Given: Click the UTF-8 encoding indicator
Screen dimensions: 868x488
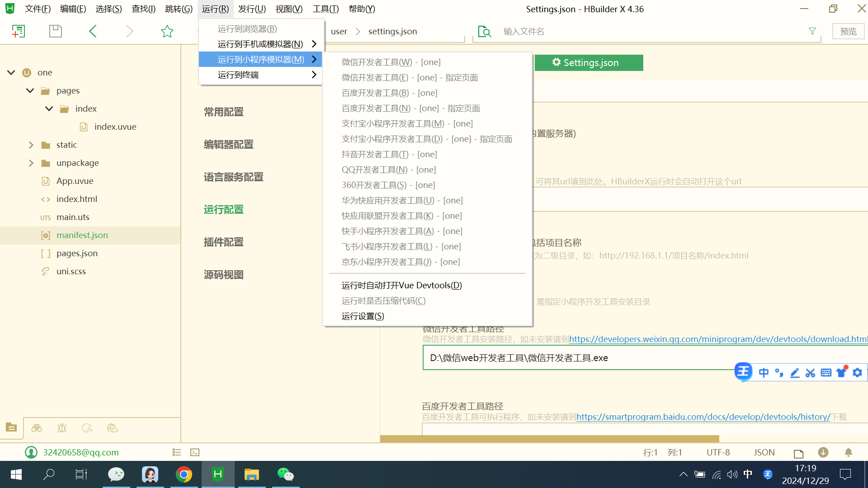Looking at the screenshot, I should tap(718, 452).
